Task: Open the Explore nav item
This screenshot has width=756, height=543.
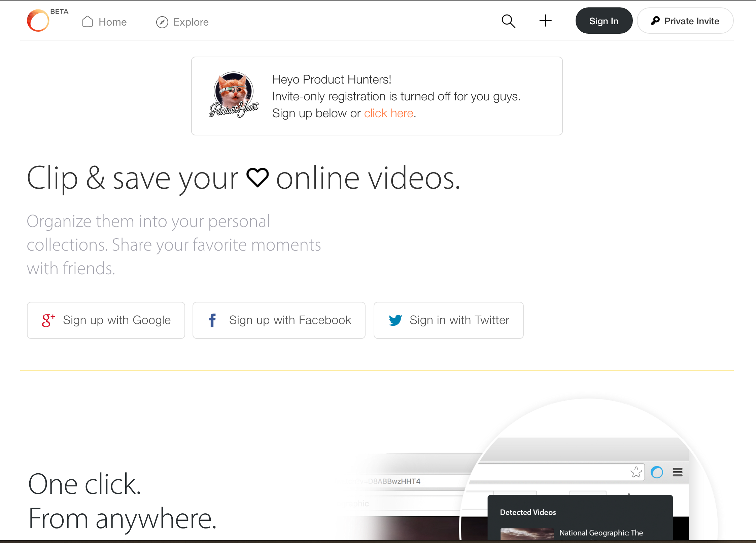Action: (x=182, y=22)
